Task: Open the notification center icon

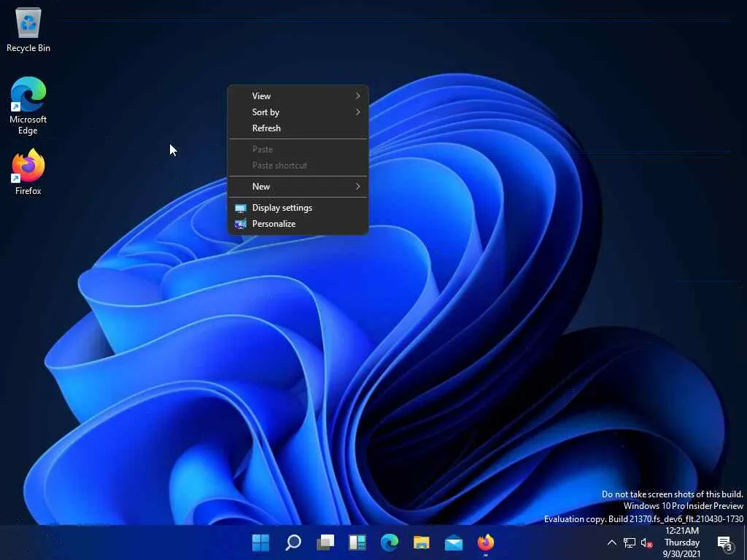Action: click(x=724, y=542)
